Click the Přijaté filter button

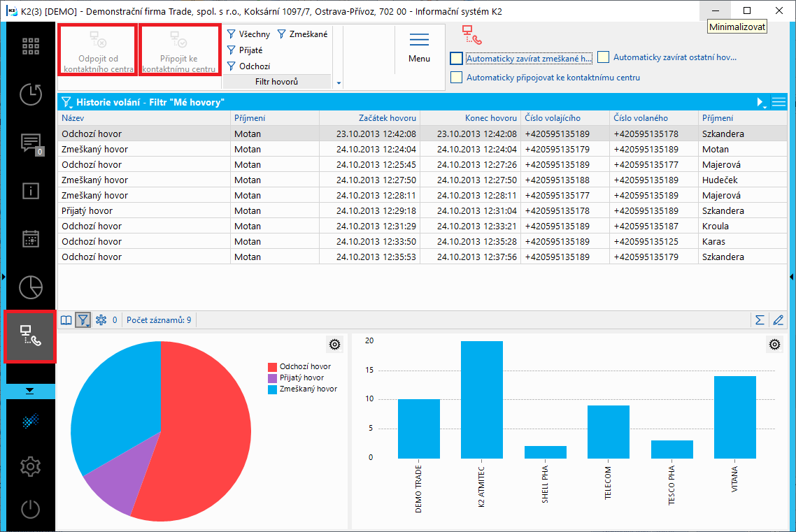[x=246, y=50]
